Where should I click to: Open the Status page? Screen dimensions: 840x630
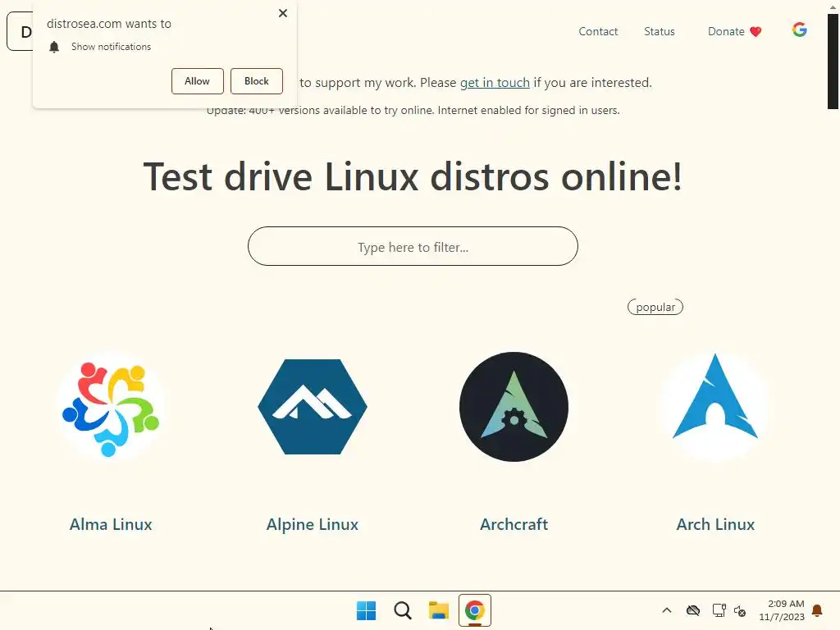[x=659, y=32]
